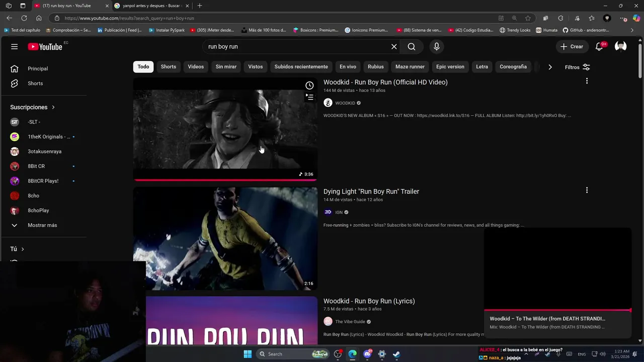Select the Epic version filter chip

coord(450,67)
